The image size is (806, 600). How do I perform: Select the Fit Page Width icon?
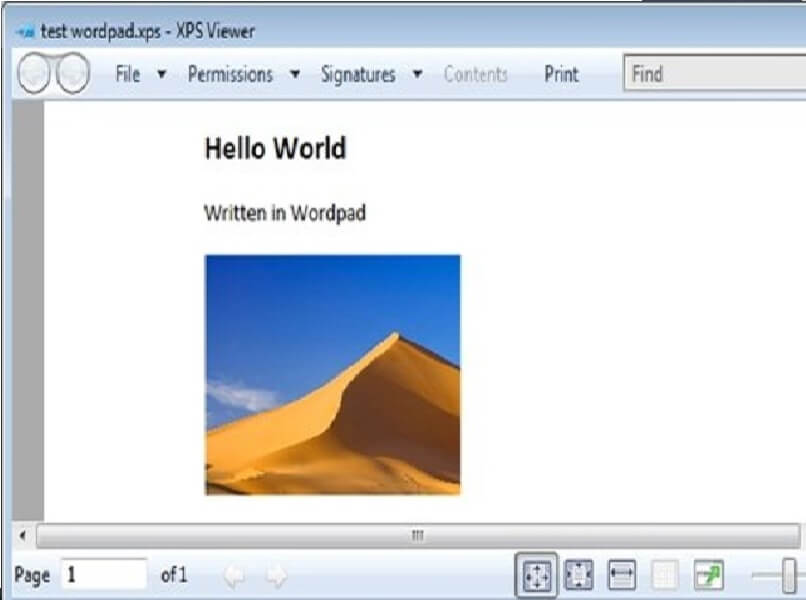pos(621,574)
